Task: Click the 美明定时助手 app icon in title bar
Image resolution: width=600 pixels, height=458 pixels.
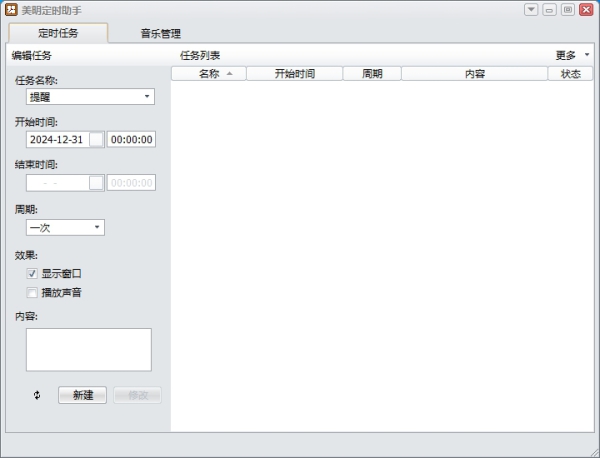Action: [11, 9]
